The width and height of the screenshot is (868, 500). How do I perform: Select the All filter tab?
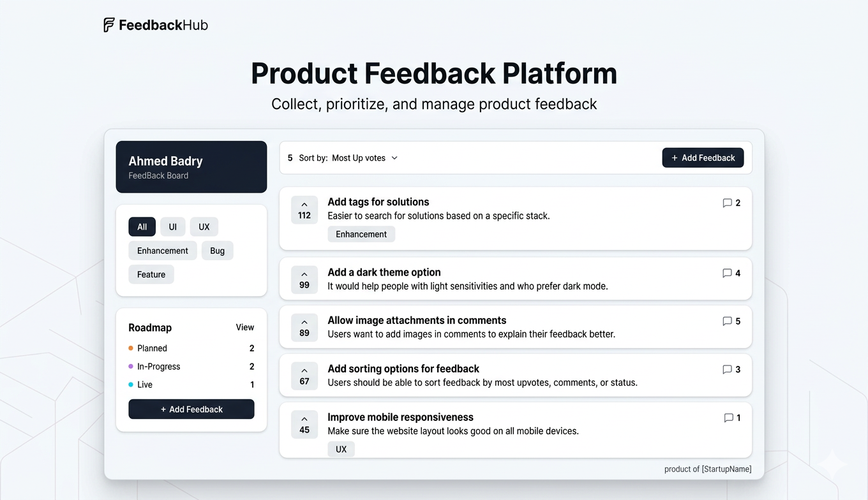tap(142, 226)
